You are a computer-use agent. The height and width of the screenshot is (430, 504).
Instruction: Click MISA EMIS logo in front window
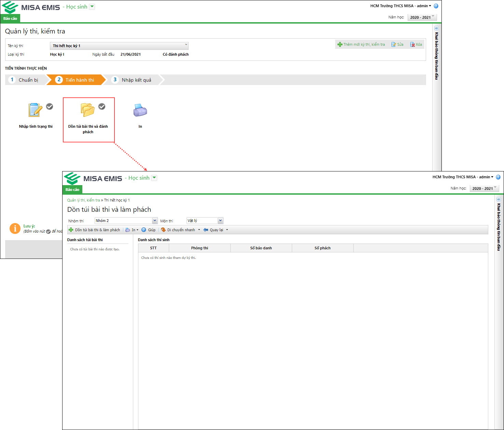coord(93,178)
